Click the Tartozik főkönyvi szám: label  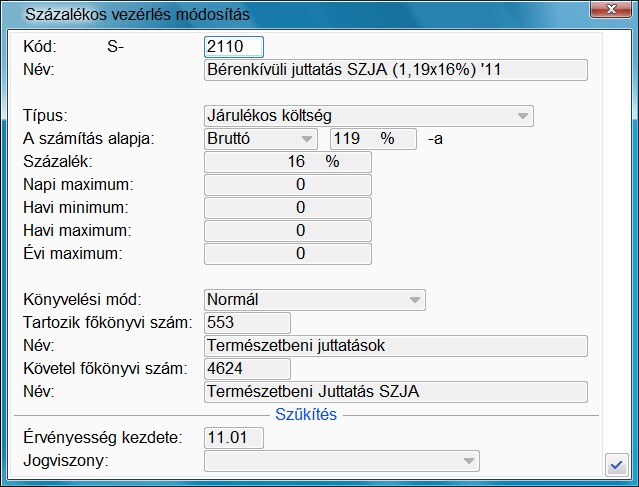pos(108,323)
